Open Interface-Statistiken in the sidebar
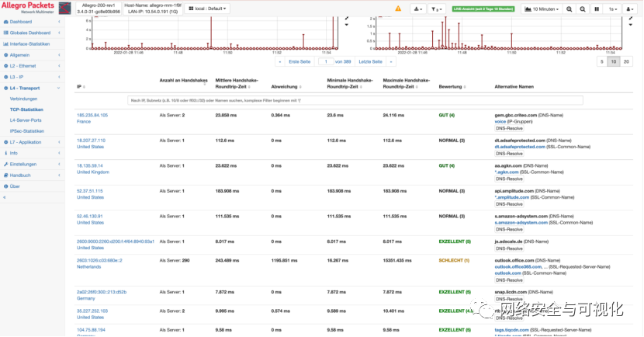Viewport: 644px width, 337px height. [29, 44]
